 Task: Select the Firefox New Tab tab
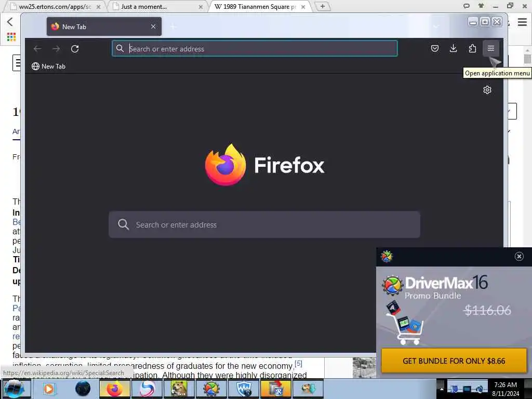coord(104,26)
